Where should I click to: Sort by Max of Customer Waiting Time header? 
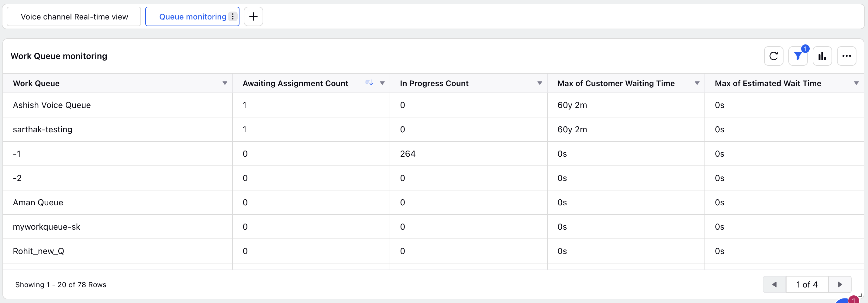point(616,83)
